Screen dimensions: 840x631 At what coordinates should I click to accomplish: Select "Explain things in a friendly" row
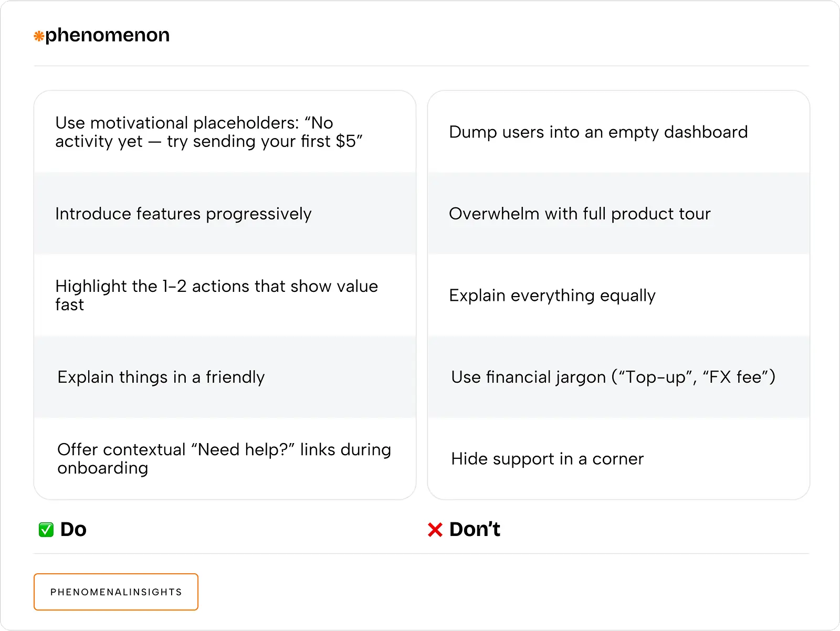(x=161, y=377)
